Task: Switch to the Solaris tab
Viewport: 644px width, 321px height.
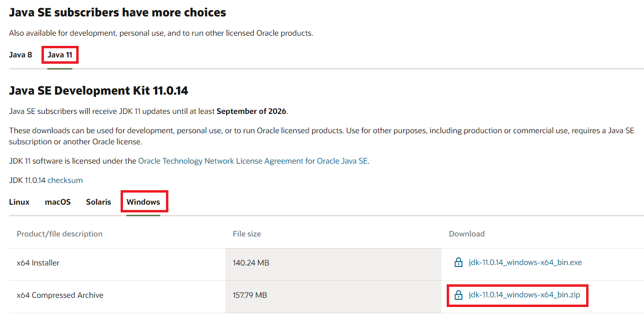Action: point(98,202)
